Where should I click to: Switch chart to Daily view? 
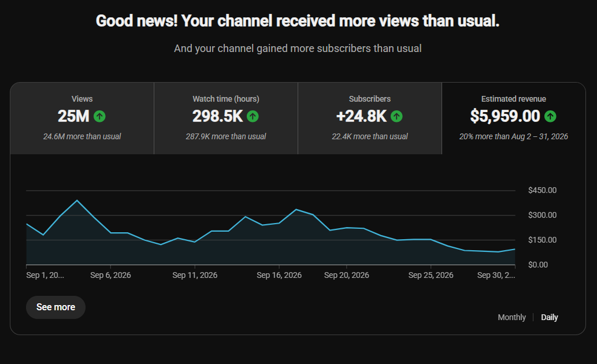point(550,317)
